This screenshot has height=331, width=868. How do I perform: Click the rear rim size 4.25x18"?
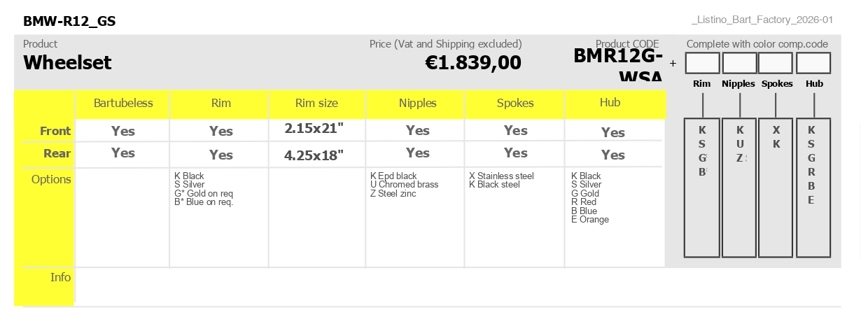click(x=314, y=155)
